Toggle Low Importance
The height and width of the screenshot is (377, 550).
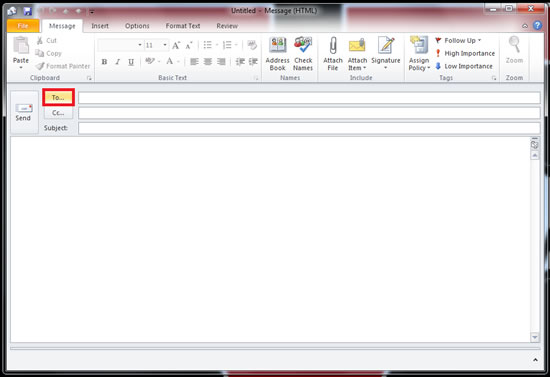click(464, 66)
